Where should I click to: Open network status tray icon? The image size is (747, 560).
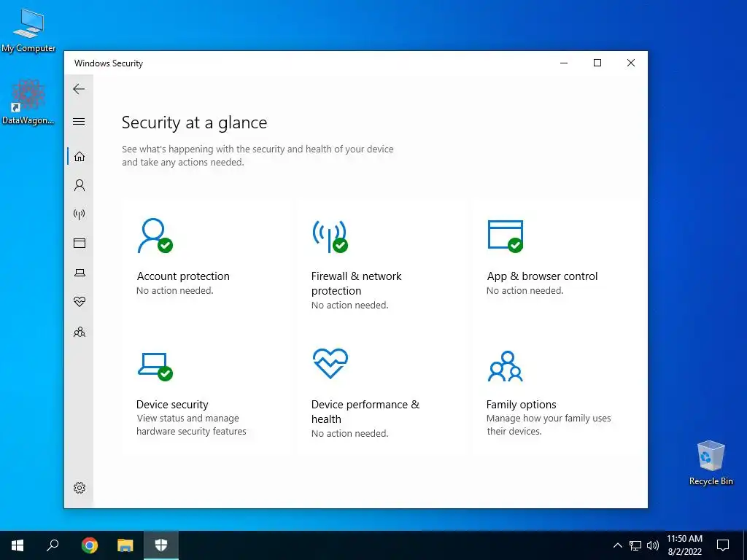[x=635, y=545]
